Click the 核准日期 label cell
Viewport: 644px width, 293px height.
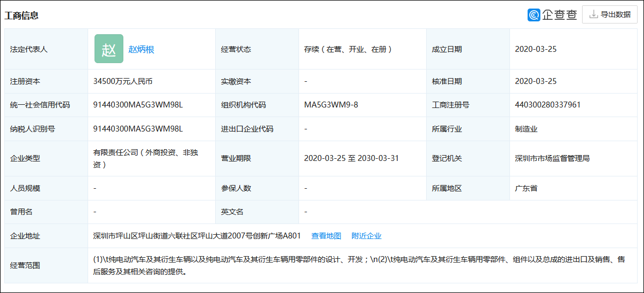coord(468,81)
